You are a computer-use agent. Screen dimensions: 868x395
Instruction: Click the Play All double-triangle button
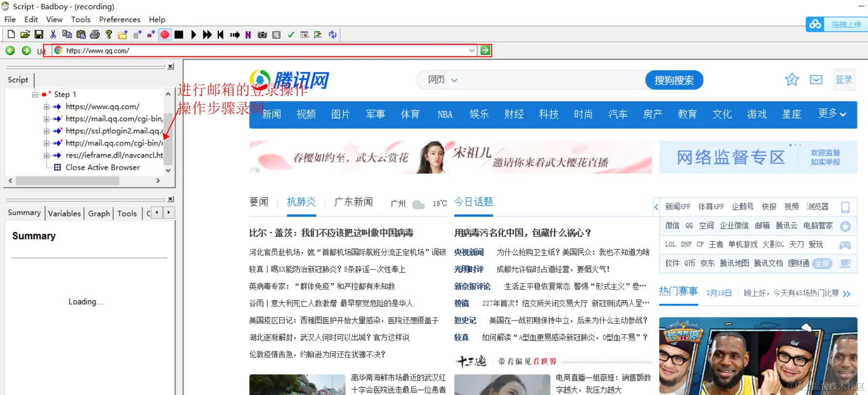click(x=207, y=35)
